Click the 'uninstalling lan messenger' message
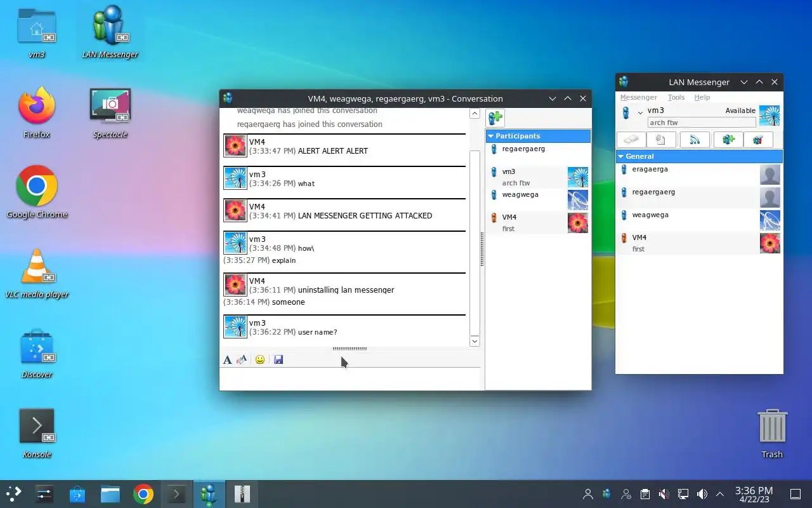812x508 pixels. click(x=346, y=290)
